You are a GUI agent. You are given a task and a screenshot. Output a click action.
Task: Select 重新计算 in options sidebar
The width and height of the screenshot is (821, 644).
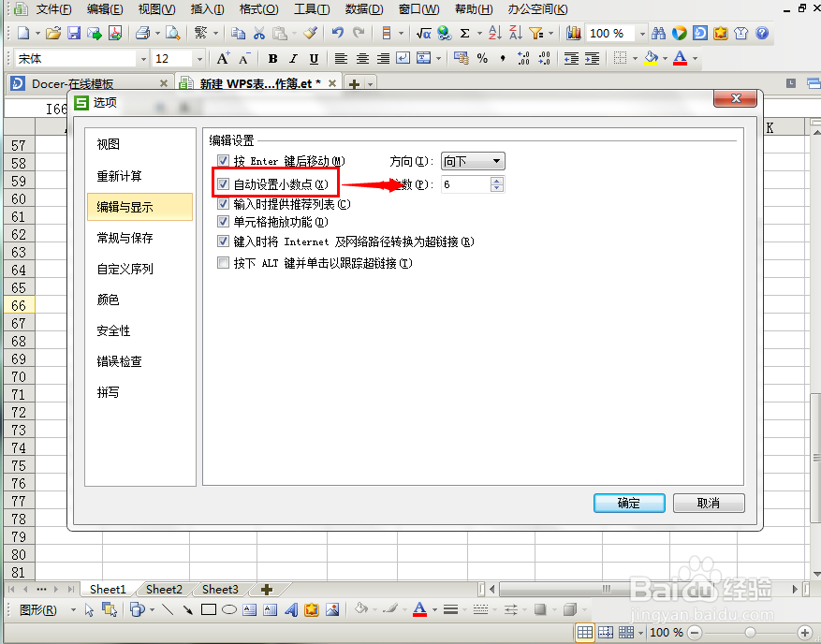click(120, 176)
